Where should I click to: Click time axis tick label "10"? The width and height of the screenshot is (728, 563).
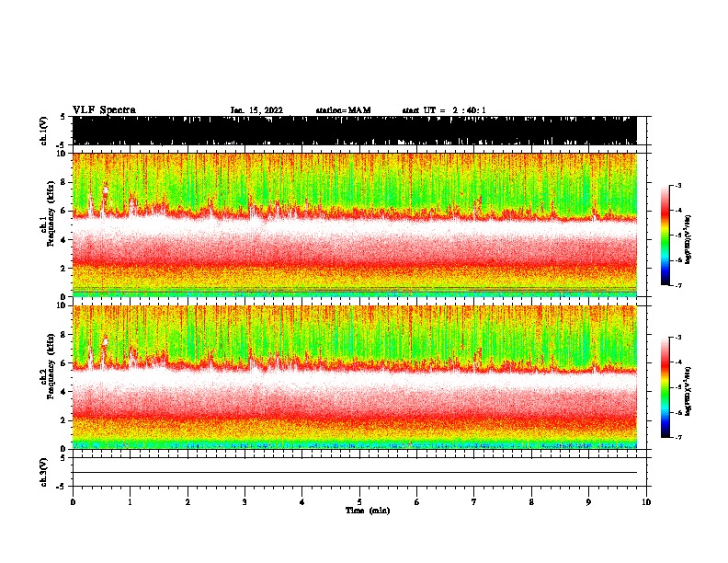646,502
